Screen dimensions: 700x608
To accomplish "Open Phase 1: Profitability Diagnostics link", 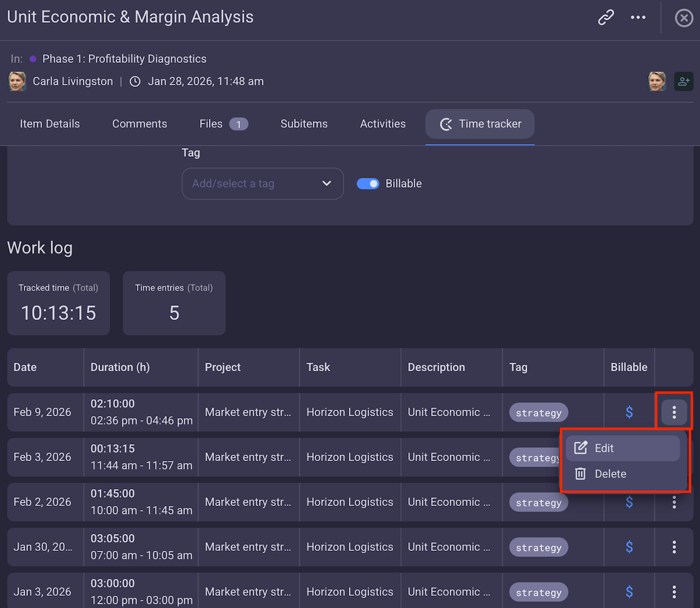I will 124,59.
